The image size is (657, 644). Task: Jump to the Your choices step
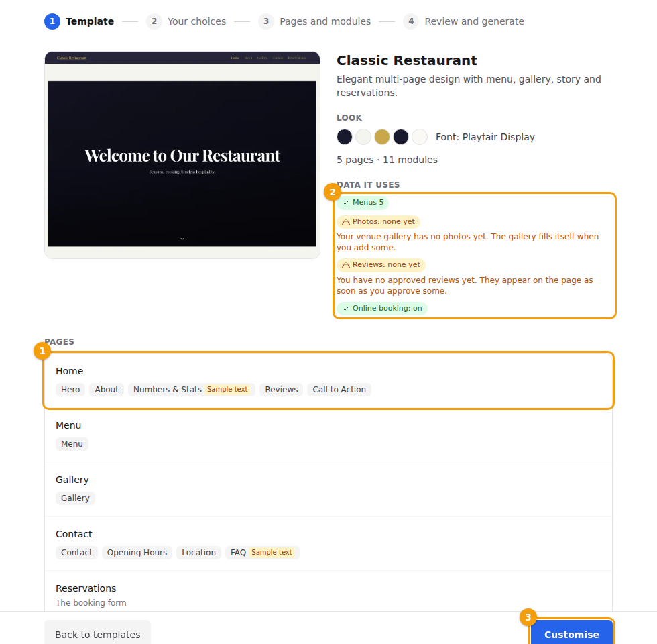pos(186,21)
